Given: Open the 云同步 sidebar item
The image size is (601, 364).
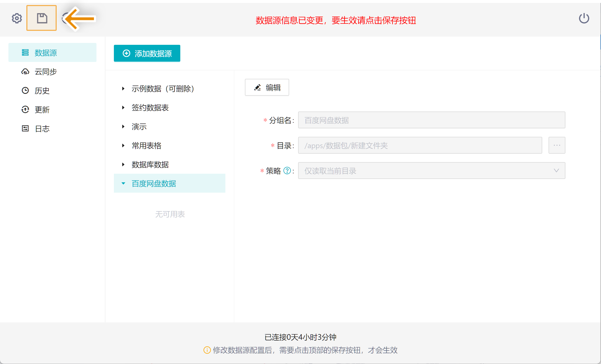Looking at the screenshot, I should coord(45,72).
